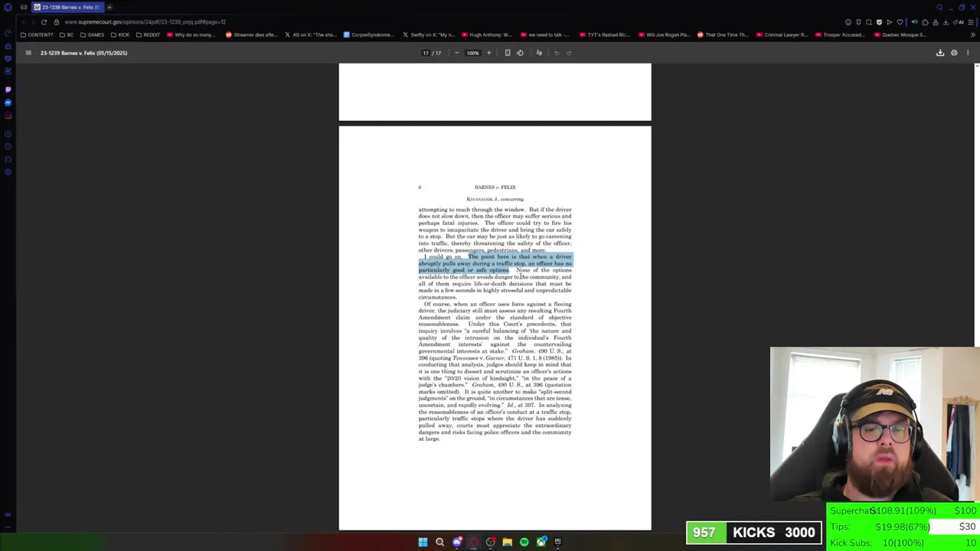The height and width of the screenshot is (551, 980).
Task: Open the GAMES bookmark folder
Action: (x=93, y=34)
